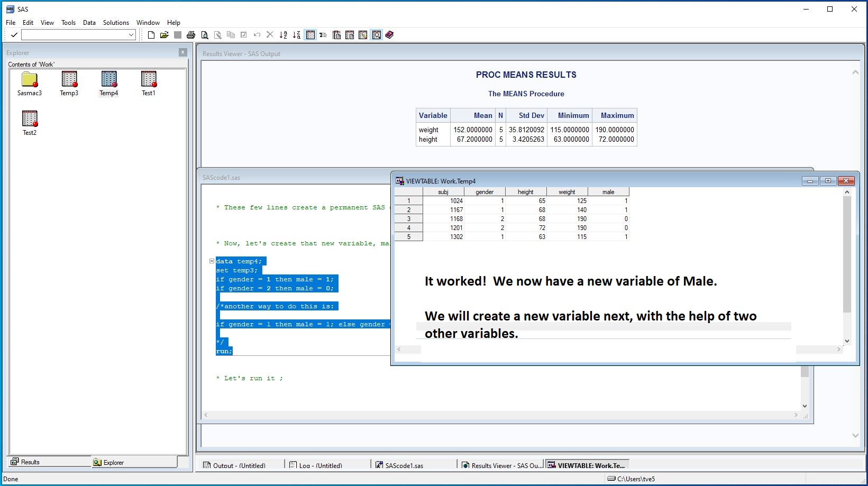Collapse the data temp4 code block
868x486 pixels.
coord(212,261)
